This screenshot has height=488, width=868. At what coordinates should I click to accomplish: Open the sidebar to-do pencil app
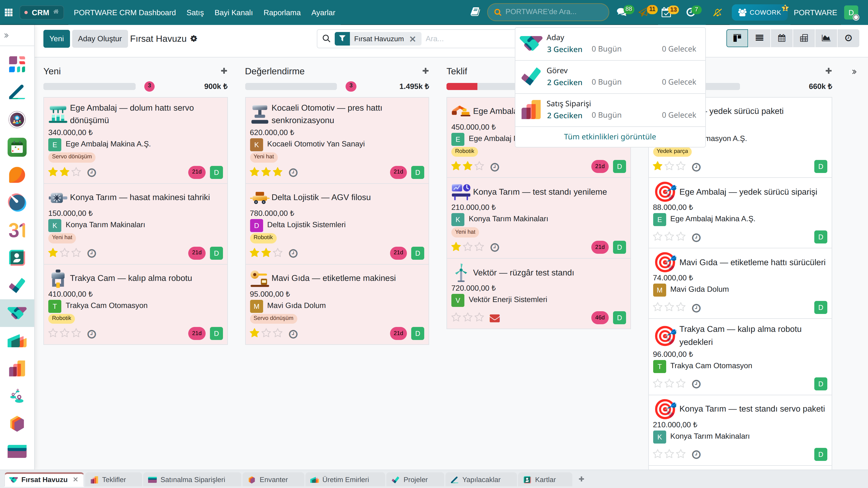click(x=17, y=92)
